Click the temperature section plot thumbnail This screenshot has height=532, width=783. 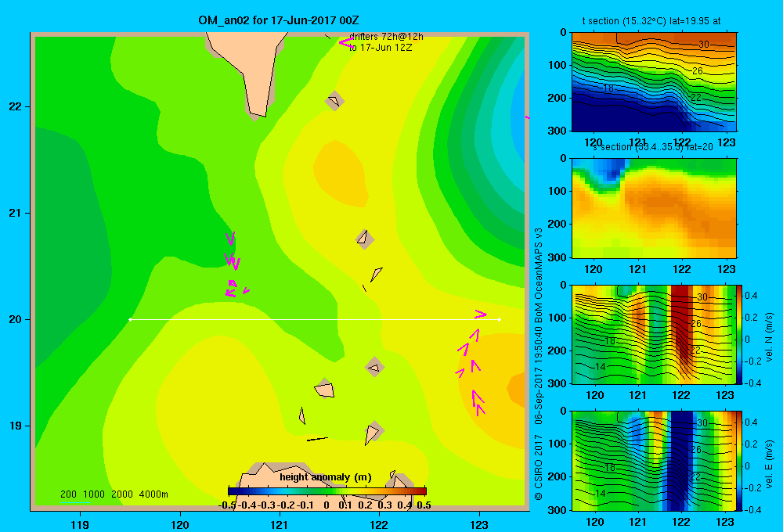click(654, 82)
